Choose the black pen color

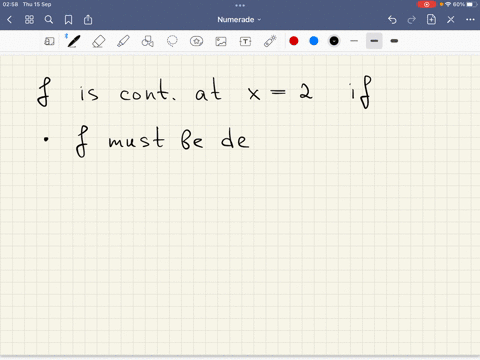tap(334, 41)
